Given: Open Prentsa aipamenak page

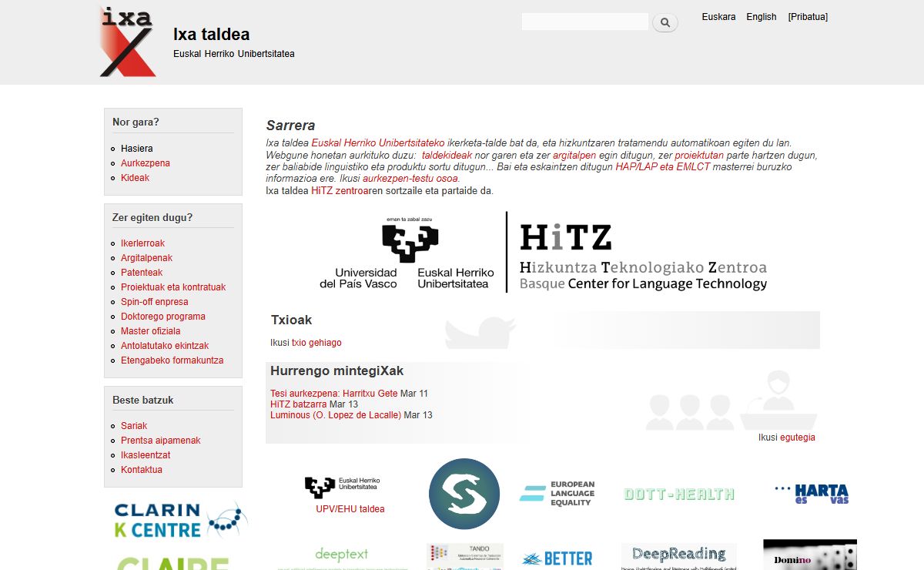Looking at the screenshot, I should click(x=161, y=441).
